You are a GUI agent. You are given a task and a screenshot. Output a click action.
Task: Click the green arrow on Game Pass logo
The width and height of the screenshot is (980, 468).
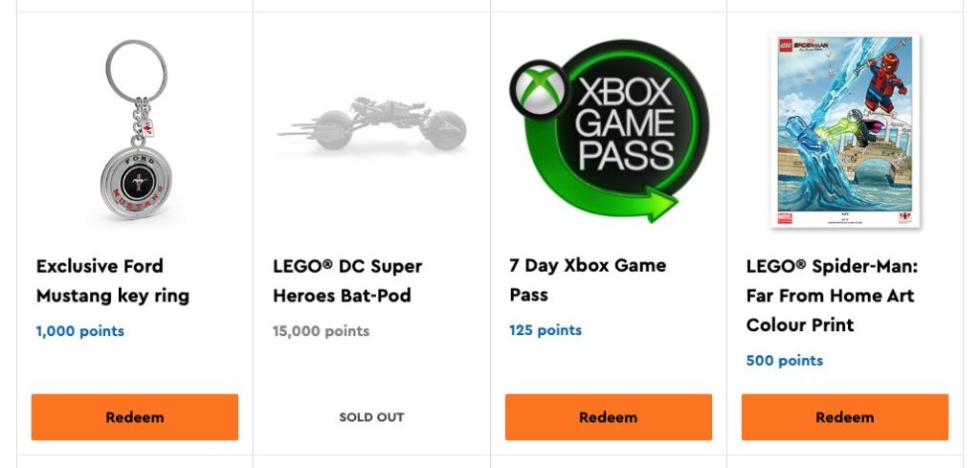point(660,203)
